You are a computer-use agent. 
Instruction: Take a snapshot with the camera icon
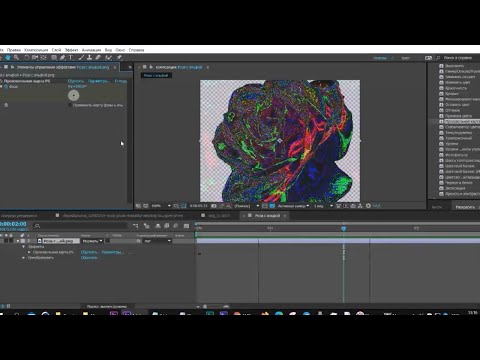pyautogui.click(x=214, y=206)
